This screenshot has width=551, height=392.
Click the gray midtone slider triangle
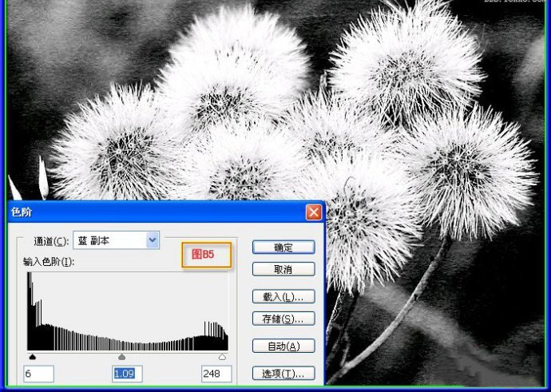121,357
